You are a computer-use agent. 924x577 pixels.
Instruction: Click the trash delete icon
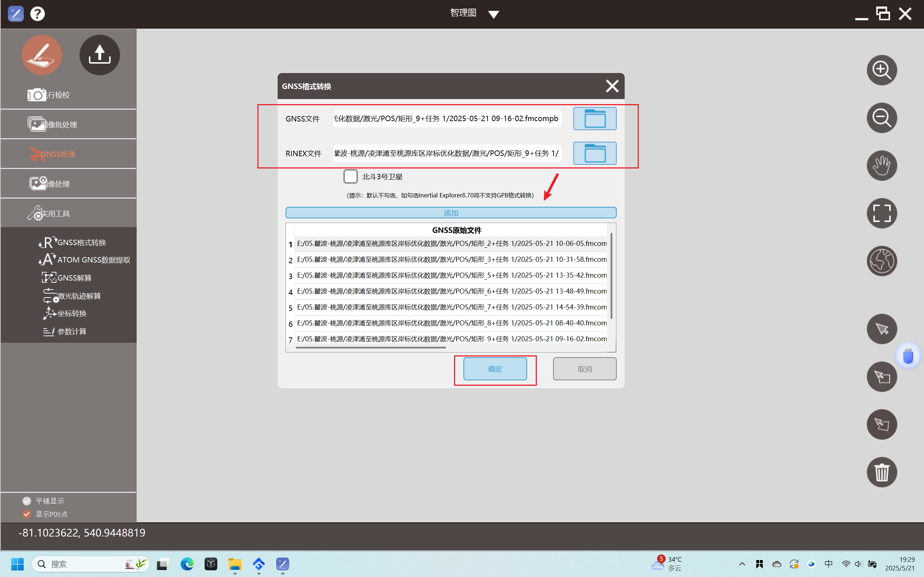pyautogui.click(x=881, y=472)
